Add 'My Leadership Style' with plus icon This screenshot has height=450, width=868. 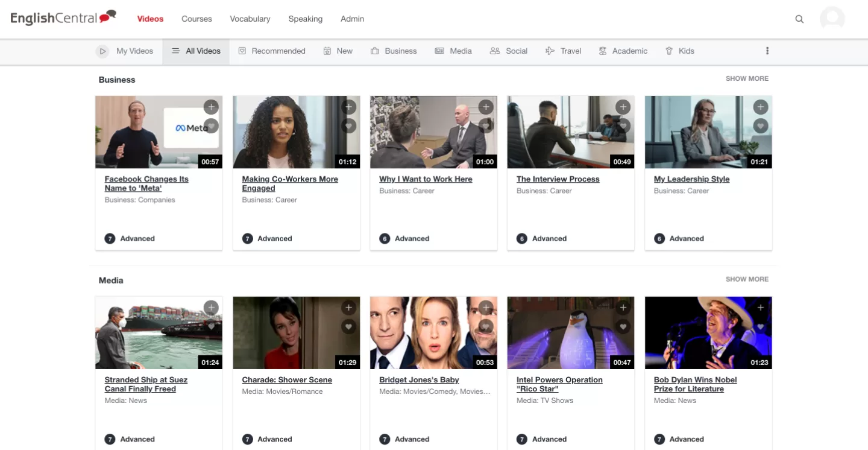tap(761, 107)
